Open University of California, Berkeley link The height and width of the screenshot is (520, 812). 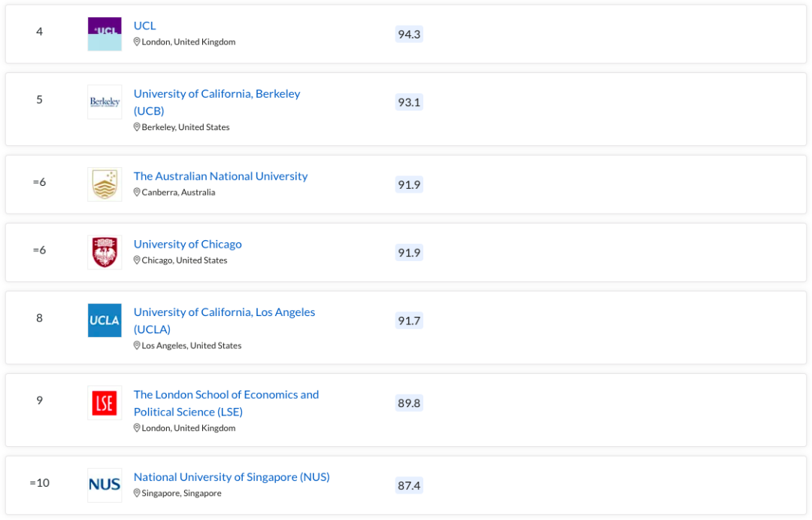217,102
